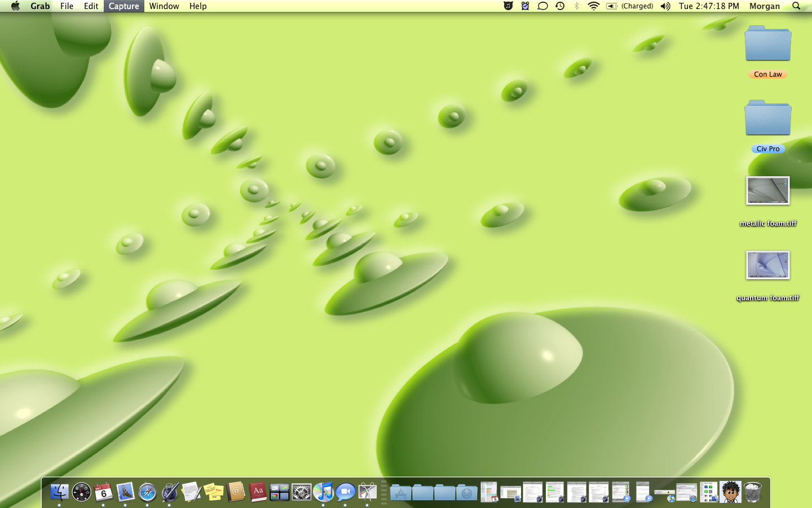Image resolution: width=812 pixels, height=508 pixels.
Task: Open the Edit menu
Action: [x=91, y=6]
